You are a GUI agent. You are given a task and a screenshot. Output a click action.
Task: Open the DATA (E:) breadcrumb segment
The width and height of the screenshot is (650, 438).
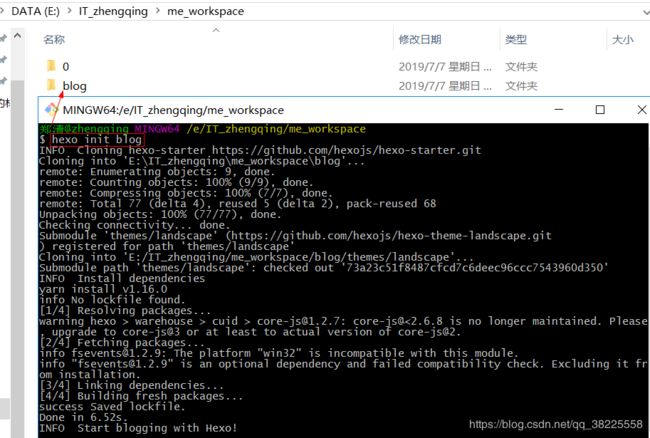pos(35,11)
